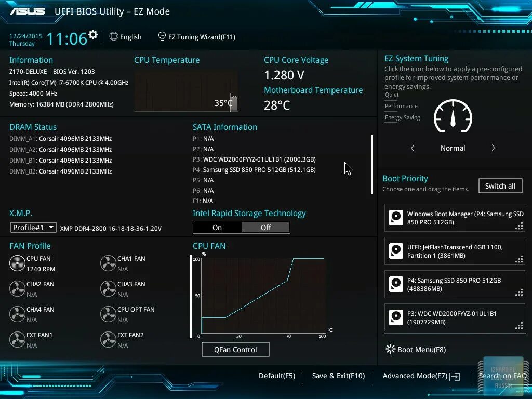Click SATA P3 WDC WD2000FYYZ entry
532x399 pixels.
pyautogui.click(x=254, y=159)
